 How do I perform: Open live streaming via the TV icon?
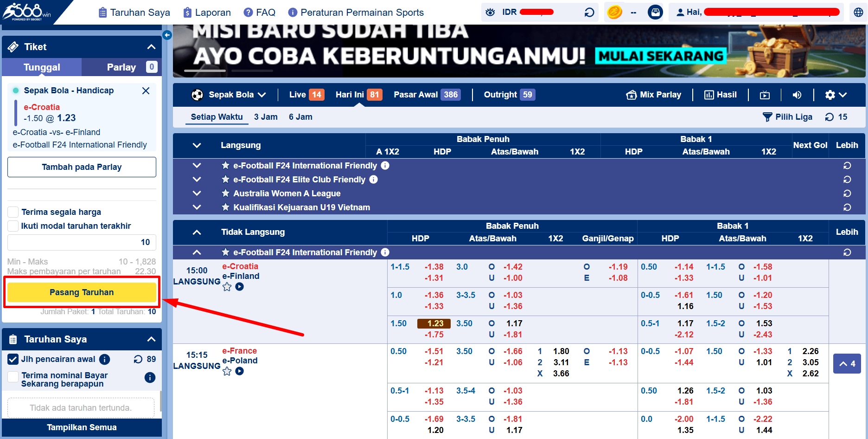point(765,95)
